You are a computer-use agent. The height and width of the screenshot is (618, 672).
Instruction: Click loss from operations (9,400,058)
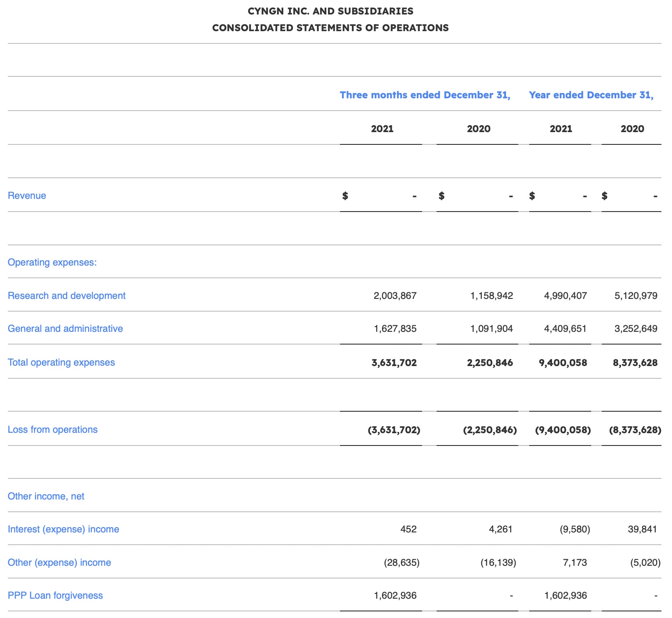[563, 430]
